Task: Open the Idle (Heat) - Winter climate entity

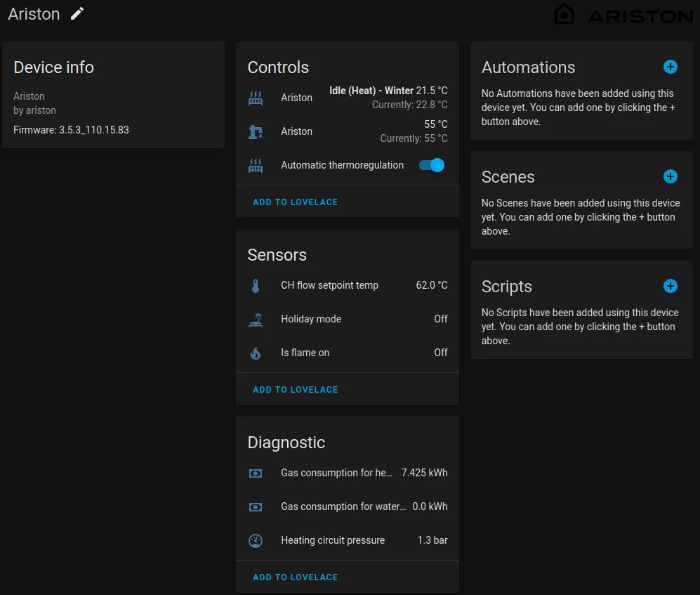Action: pyautogui.click(x=348, y=98)
